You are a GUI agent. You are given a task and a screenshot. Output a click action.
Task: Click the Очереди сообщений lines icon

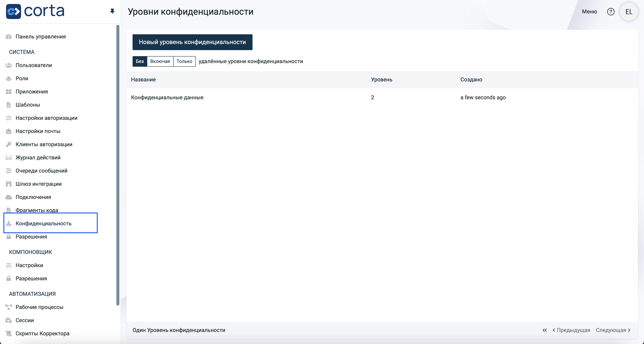click(9, 171)
